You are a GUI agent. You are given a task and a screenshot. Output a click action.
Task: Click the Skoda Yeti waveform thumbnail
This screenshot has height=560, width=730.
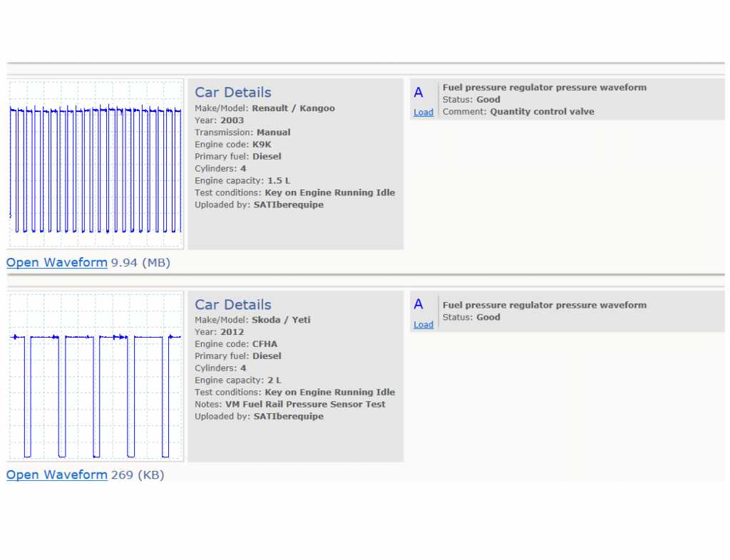coord(96,376)
